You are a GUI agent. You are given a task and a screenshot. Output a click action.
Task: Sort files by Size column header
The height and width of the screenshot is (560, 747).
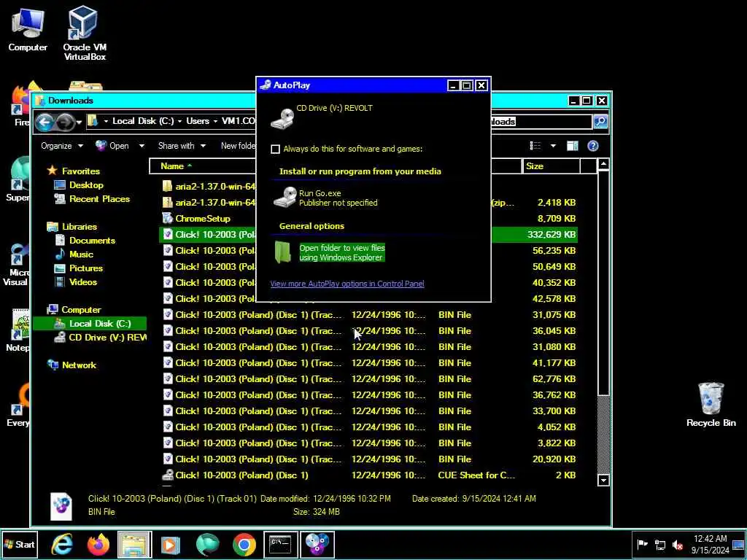tap(551, 166)
